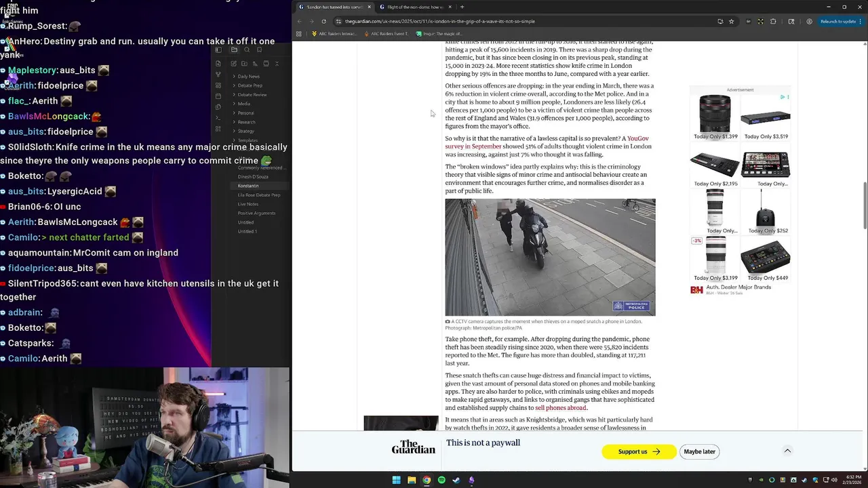Open the file explorer folder icon in Obsidian
Viewport: 868px width, 488px height.
tap(234, 49)
